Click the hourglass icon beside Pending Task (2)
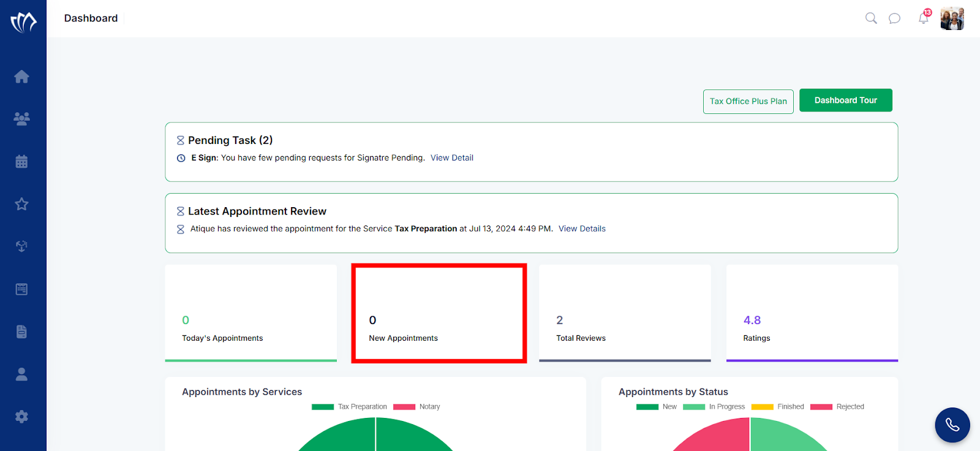The image size is (980, 451). pos(181,140)
